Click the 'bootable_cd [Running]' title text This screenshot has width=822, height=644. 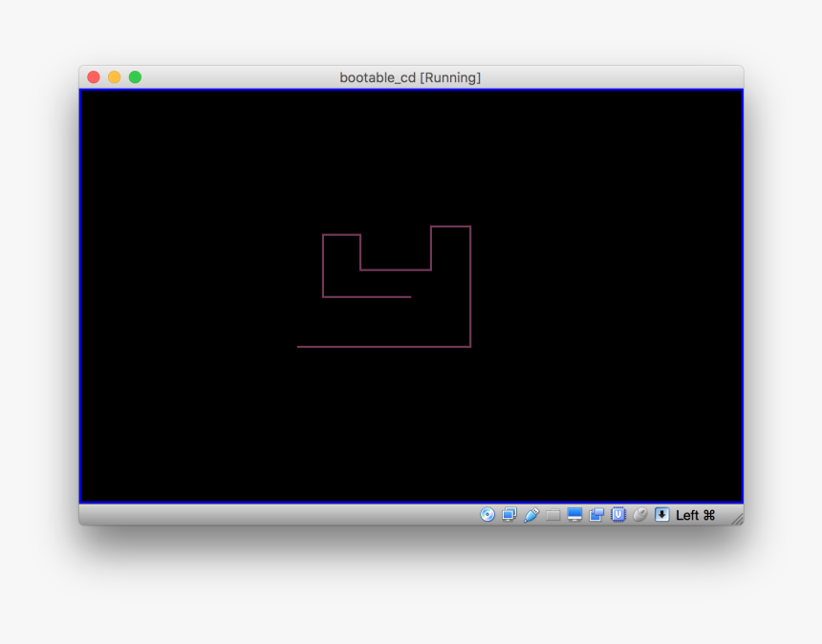(410, 77)
